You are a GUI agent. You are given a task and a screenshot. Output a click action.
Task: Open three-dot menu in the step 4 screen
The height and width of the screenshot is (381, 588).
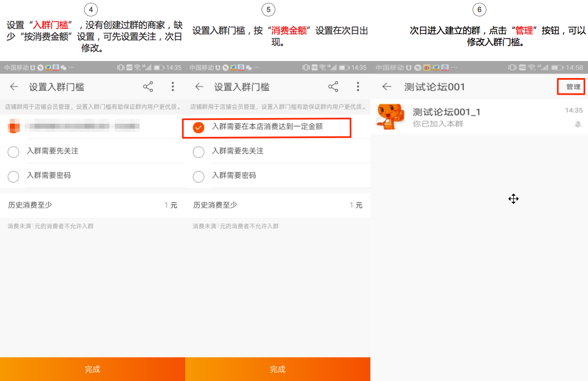173,87
